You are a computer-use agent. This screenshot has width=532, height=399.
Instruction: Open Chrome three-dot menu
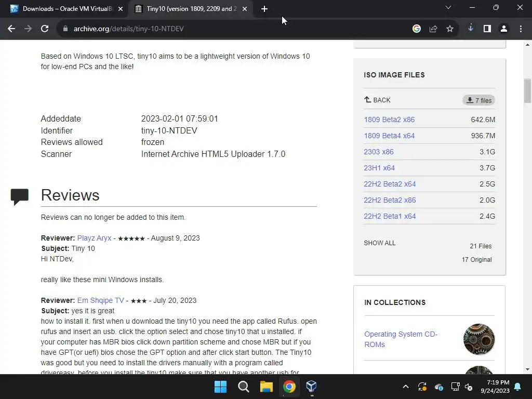(521, 29)
